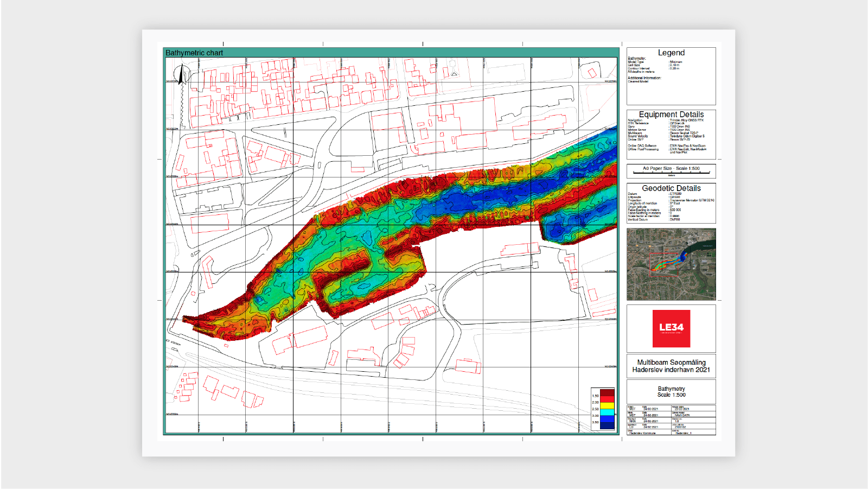
Task: Click the blue depth legend swatch
Action: [x=607, y=419]
